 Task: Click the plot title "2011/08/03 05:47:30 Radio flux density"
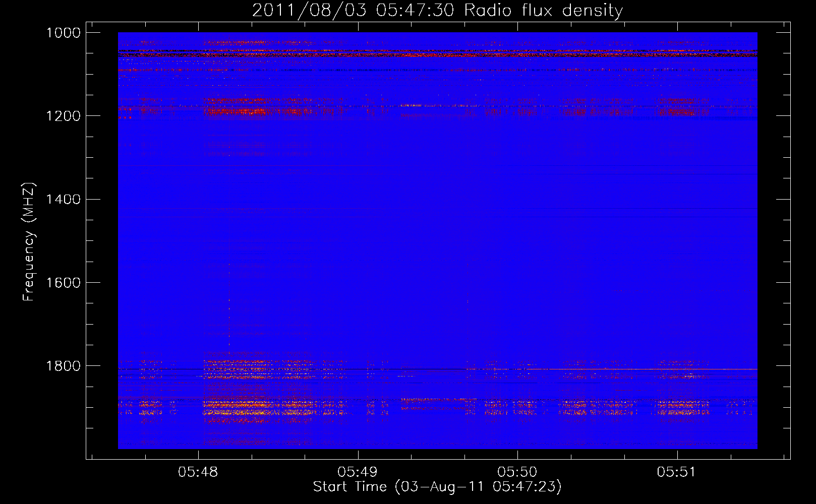(437, 10)
